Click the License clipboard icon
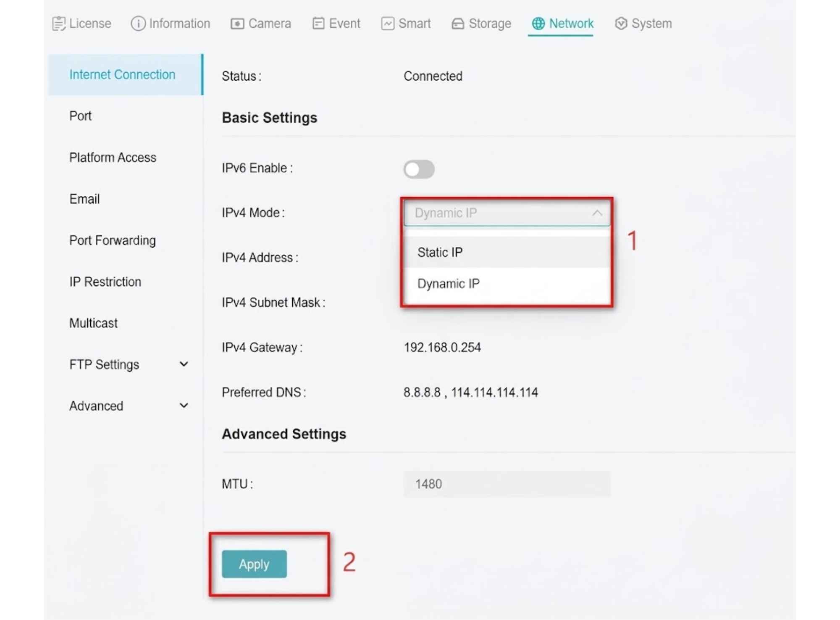Screen dimensions: 840x620 point(59,24)
